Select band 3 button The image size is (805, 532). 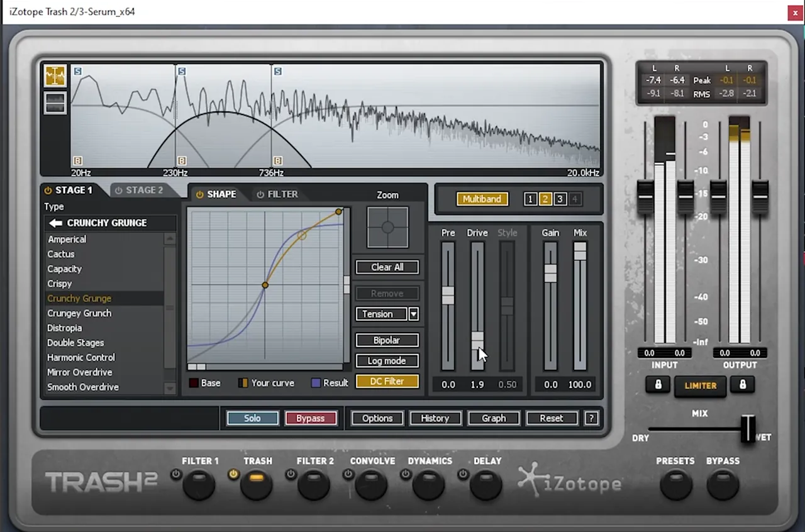pyautogui.click(x=560, y=199)
